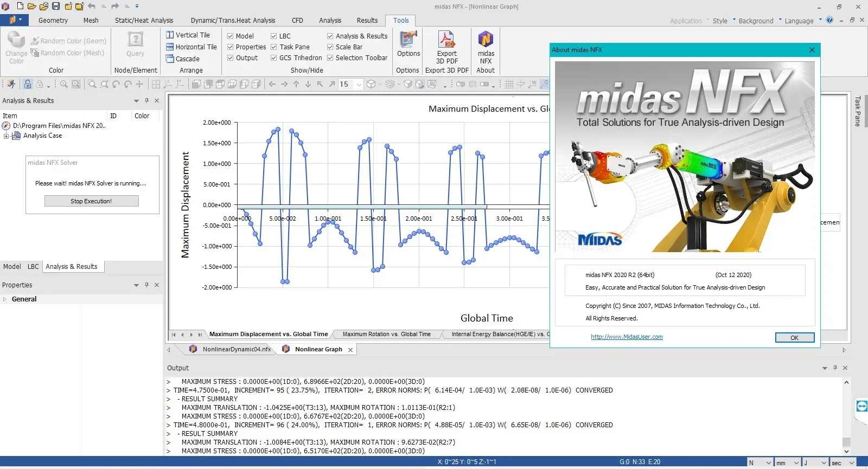Viewport: 868px width, 469px height.
Task: Toggle the Model show/hide checkbox
Action: pos(231,36)
